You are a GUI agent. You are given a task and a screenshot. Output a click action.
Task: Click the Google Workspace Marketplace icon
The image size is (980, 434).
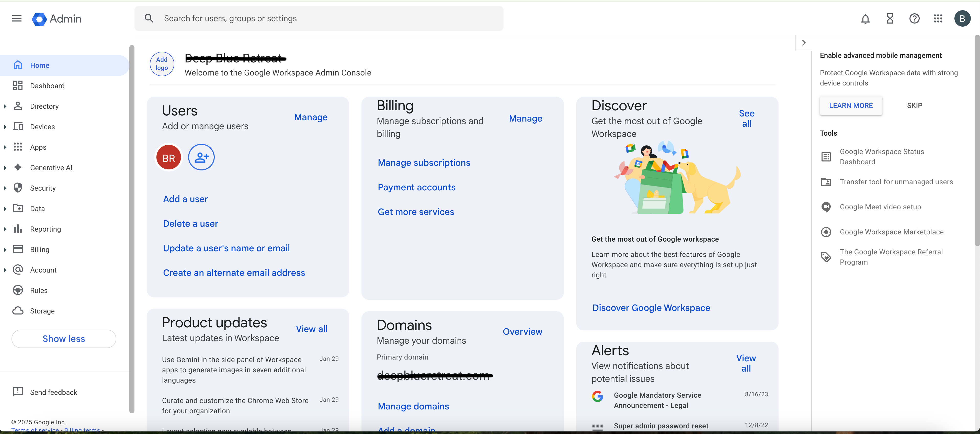826,232
